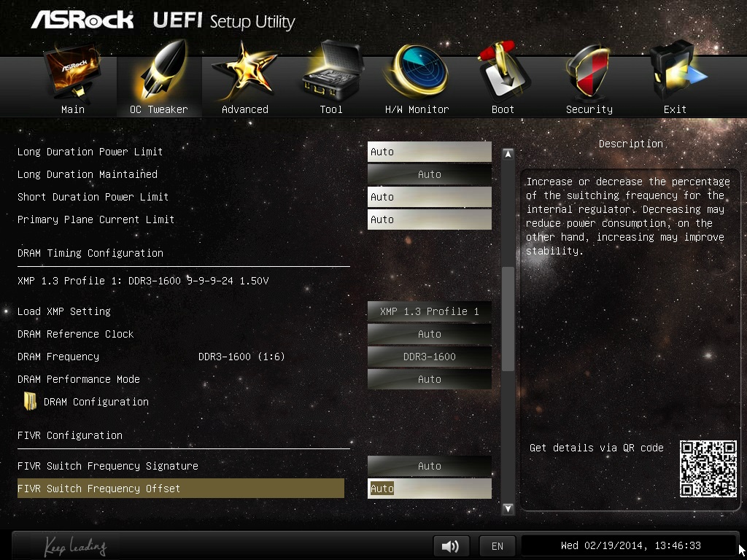The image size is (747, 560).
Task: Select the Long Duration Maintained label
Action: point(88,174)
